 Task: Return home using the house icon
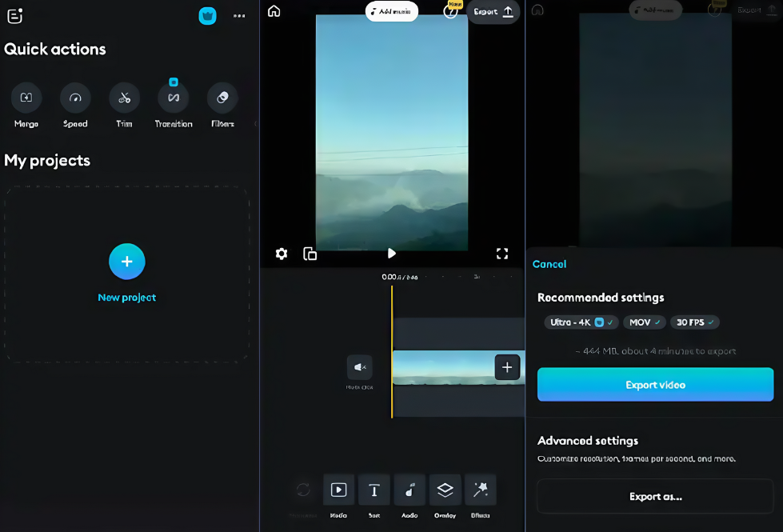pyautogui.click(x=274, y=12)
